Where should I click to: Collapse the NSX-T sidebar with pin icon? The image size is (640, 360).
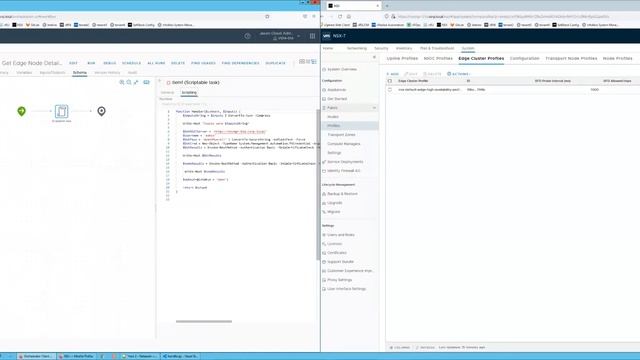[374, 58]
